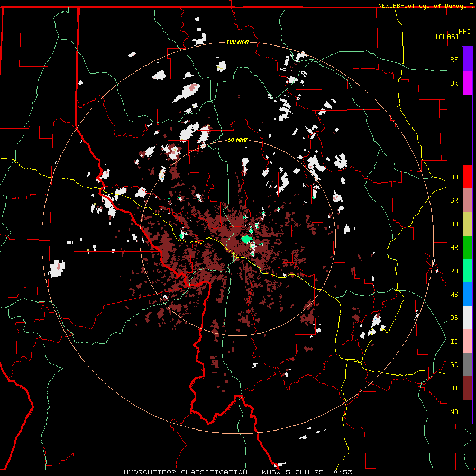The image size is (476, 476).
Task: Click the HYDROMETEOR CLASSIFICATION title text
Action: click(186, 472)
